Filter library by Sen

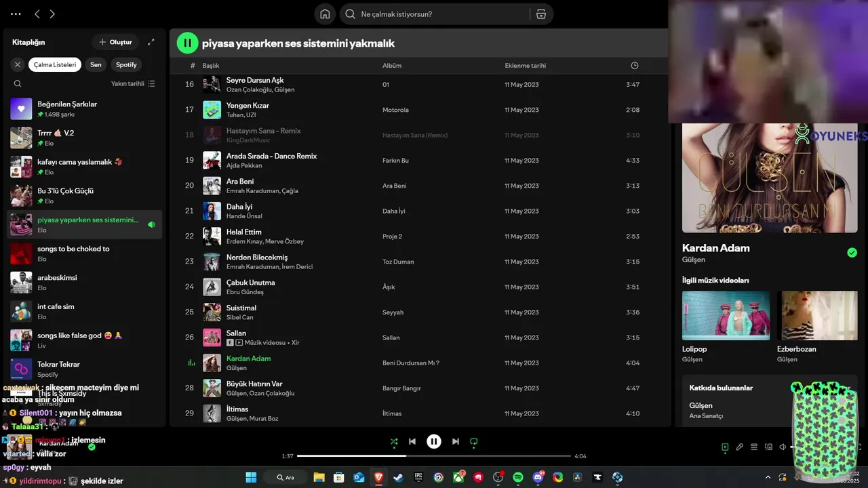96,64
